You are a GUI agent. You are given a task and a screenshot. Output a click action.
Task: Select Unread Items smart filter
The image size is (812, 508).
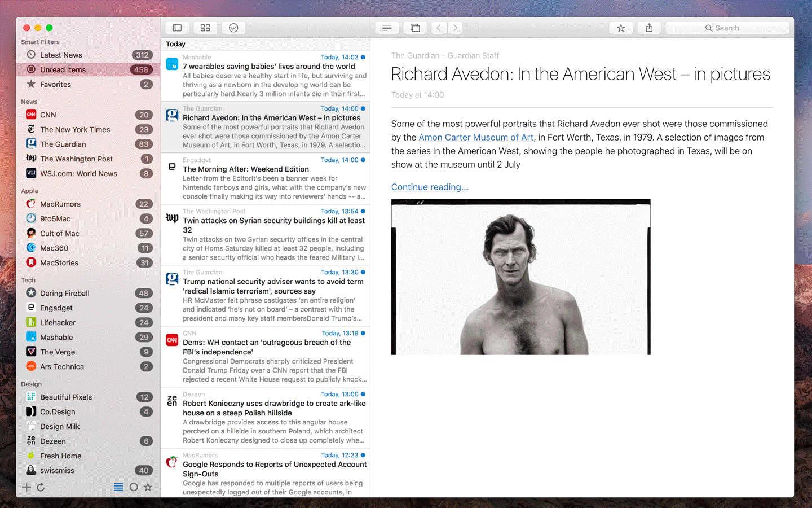coord(88,69)
